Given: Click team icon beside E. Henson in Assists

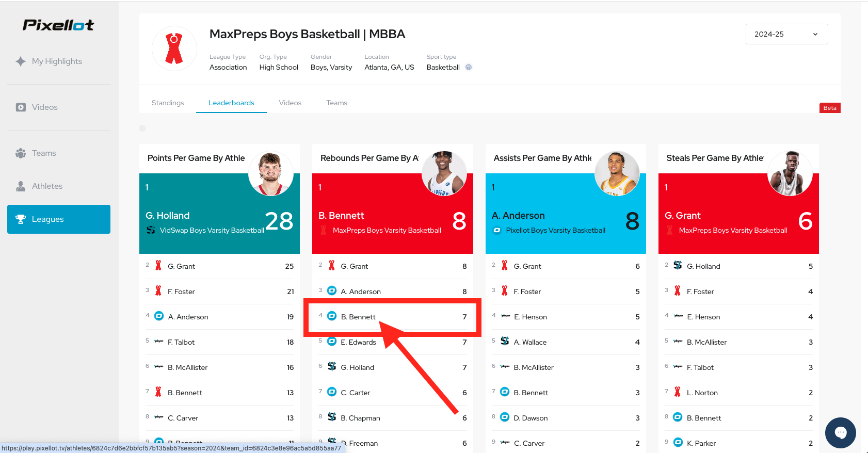Looking at the screenshot, I should (x=505, y=316).
